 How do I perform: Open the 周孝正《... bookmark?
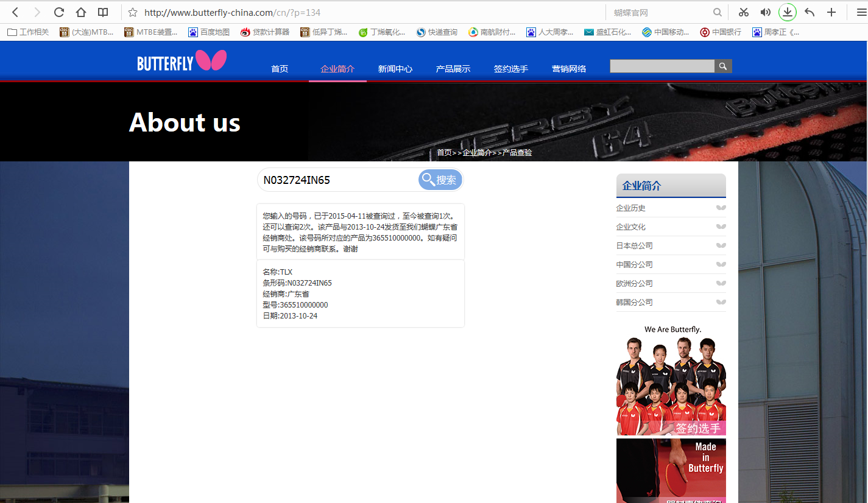[x=775, y=32]
